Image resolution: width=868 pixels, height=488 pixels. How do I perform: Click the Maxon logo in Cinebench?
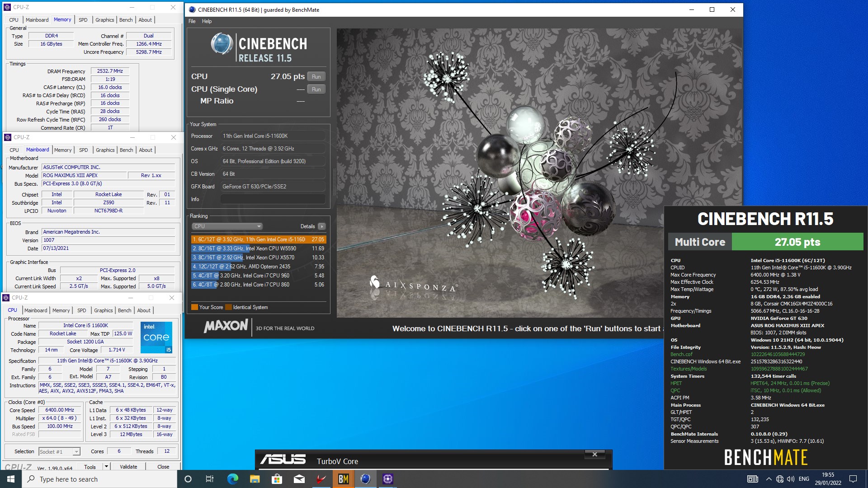(x=226, y=326)
